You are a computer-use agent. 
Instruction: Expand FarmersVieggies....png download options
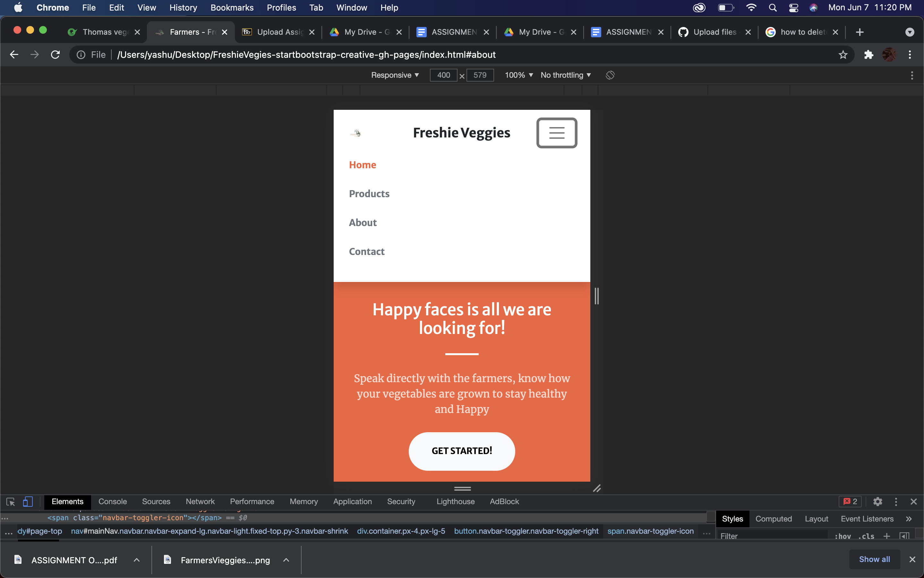pyautogui.click(x=286, y=560)
